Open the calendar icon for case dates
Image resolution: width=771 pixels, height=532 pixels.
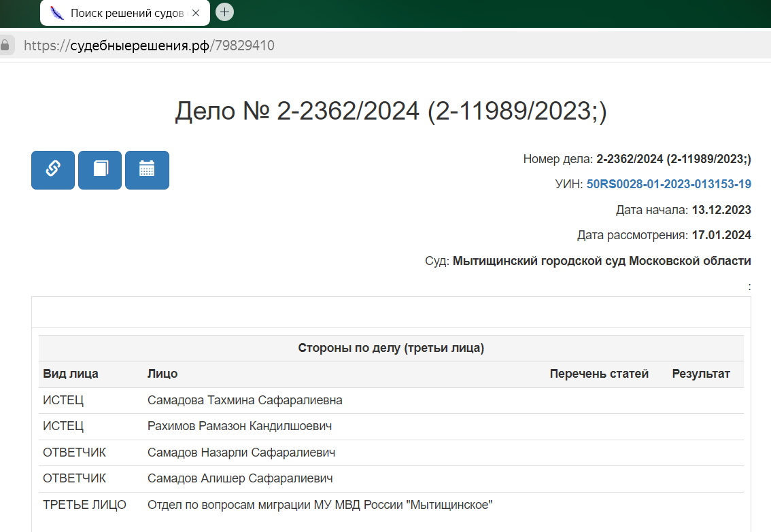147,170
